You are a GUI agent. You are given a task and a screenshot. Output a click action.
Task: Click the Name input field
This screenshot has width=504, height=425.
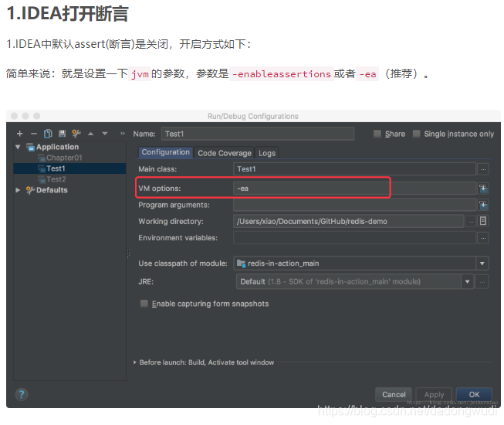pos(258,134)
